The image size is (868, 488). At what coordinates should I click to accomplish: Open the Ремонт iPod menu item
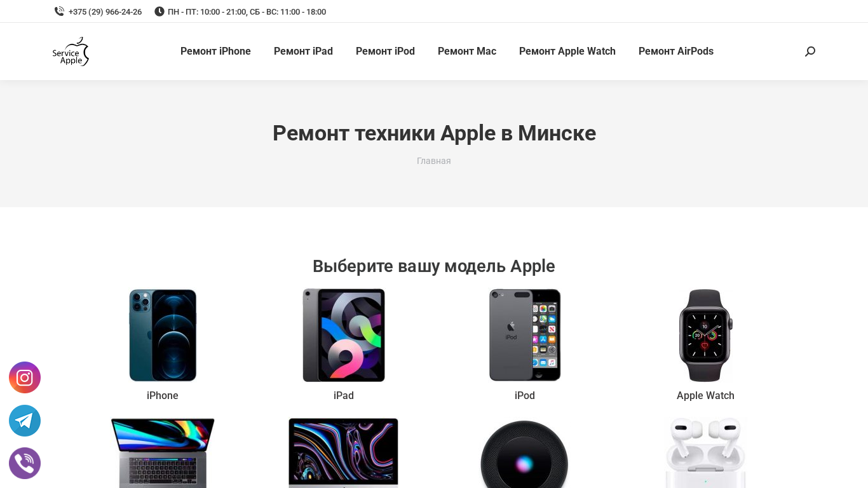coord(385,51)
